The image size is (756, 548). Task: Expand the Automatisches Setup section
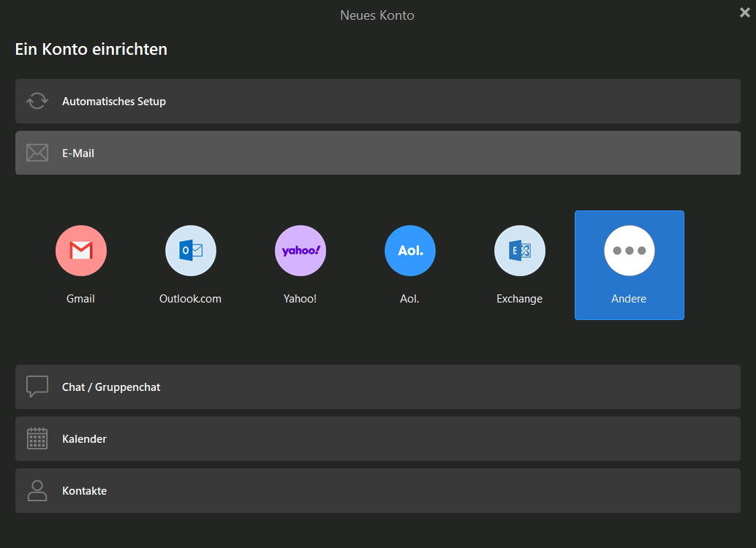coord(377,102)
